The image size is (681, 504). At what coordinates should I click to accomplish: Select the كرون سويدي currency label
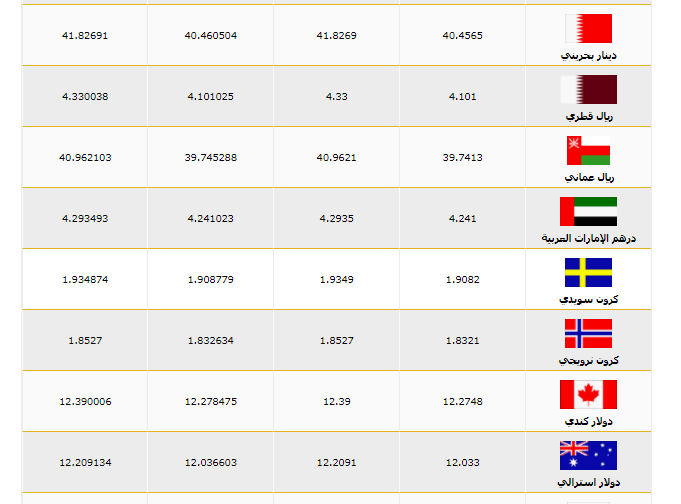[588, 299]
